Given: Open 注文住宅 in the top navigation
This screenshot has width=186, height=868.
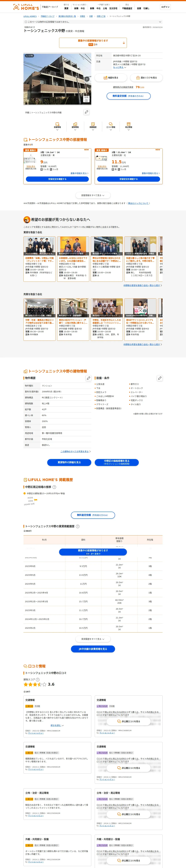Looking at the screenshot, I should 113,8.
